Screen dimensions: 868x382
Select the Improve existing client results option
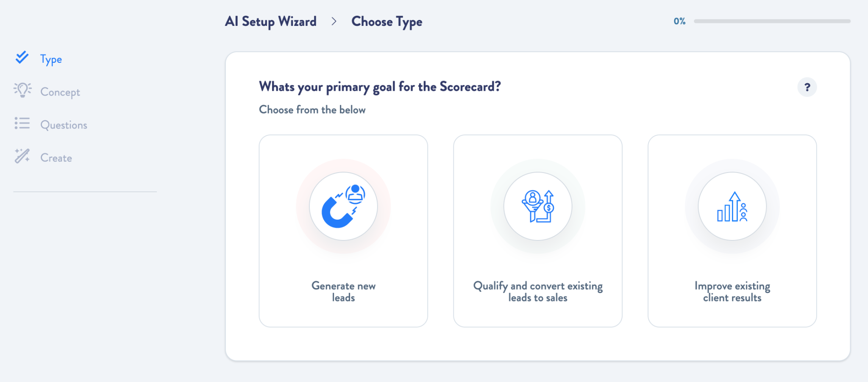[732, 230]
